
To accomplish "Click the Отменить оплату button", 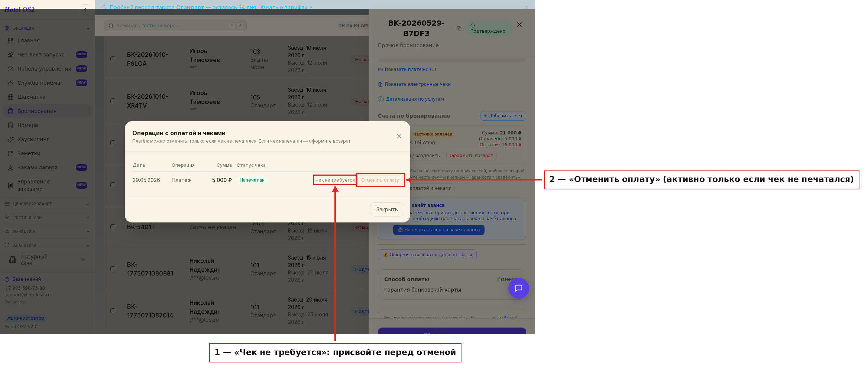I will [380, 180].
